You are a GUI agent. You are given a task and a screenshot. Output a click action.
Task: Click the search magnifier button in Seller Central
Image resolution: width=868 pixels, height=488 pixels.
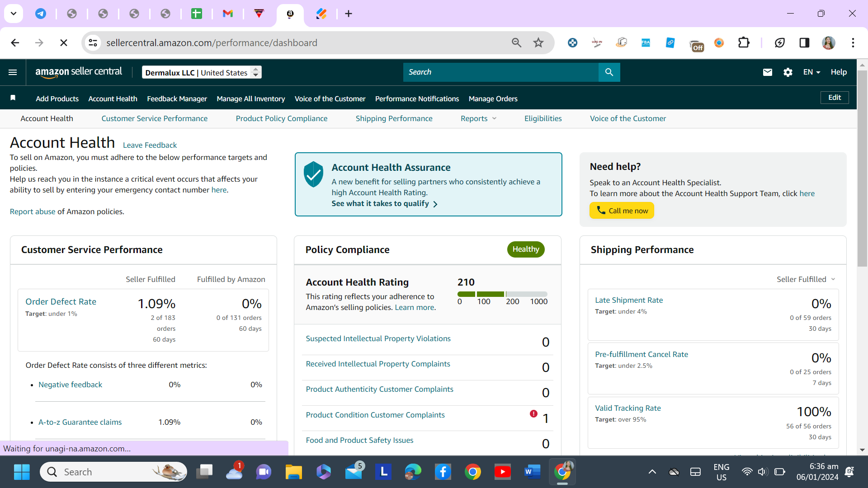(x=609, y=72)
